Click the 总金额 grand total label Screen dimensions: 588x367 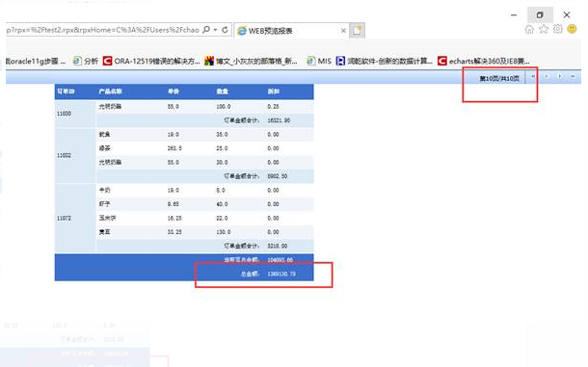pos(250,274)
